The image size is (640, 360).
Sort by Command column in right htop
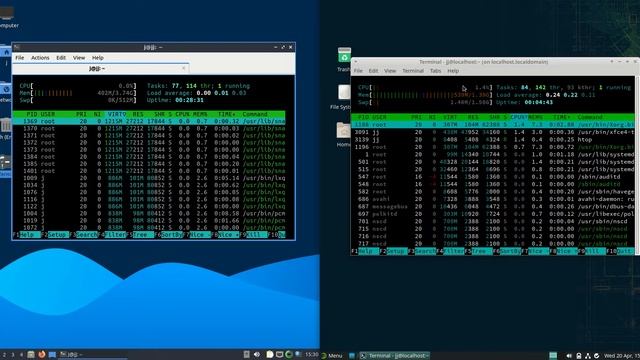pos(590,117)
